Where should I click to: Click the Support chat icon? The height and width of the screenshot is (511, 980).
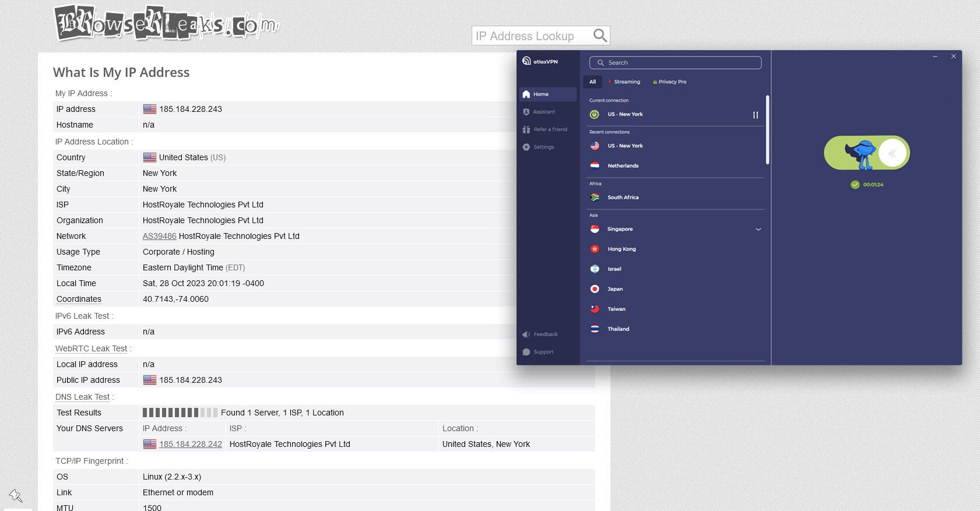pos(526,352)
